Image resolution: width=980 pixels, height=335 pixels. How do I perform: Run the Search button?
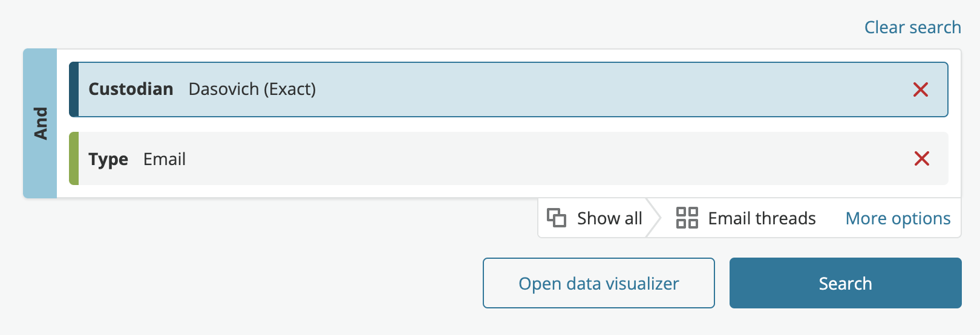[845, 283]
